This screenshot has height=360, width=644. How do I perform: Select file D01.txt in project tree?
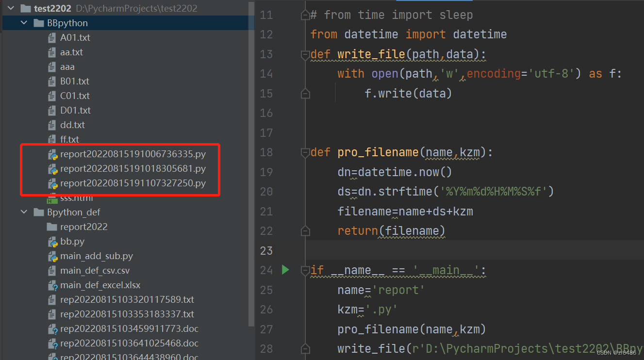point(76,110)
